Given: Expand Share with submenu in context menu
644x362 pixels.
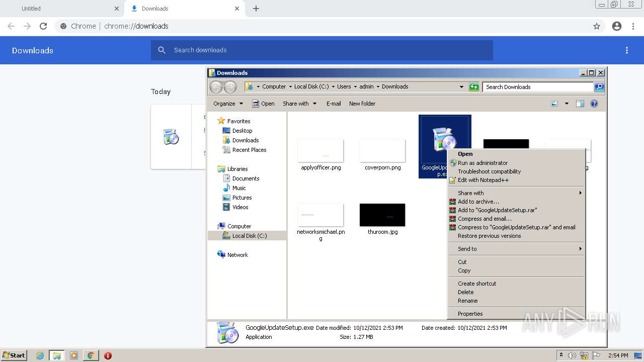Looking at the screenshot, I should [x=516, y=193].
